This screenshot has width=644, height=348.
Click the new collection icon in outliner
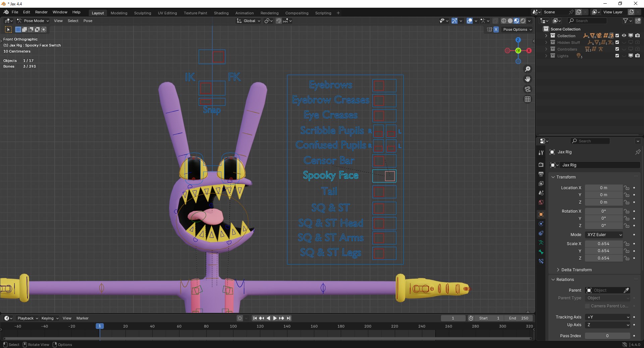(x=638, y=21)
